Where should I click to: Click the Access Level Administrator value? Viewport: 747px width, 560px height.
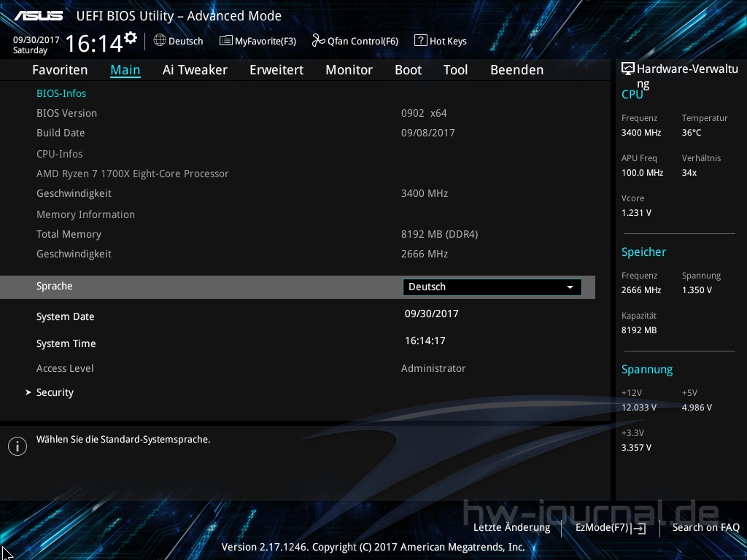click(433, 368)
